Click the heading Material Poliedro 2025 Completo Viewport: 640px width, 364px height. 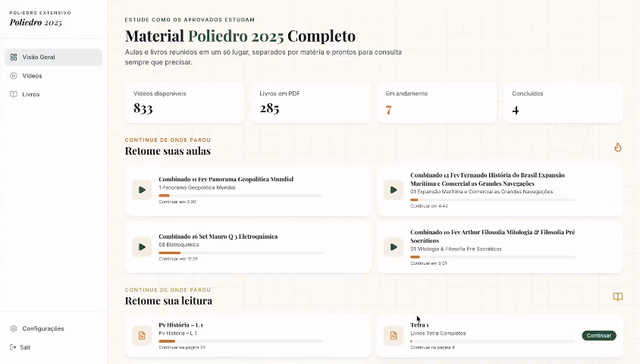point(240,36)
